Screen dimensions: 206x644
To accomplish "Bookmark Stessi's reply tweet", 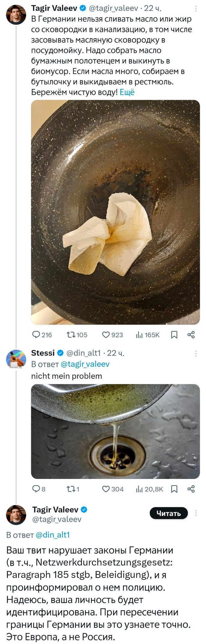I will point(174,489).
